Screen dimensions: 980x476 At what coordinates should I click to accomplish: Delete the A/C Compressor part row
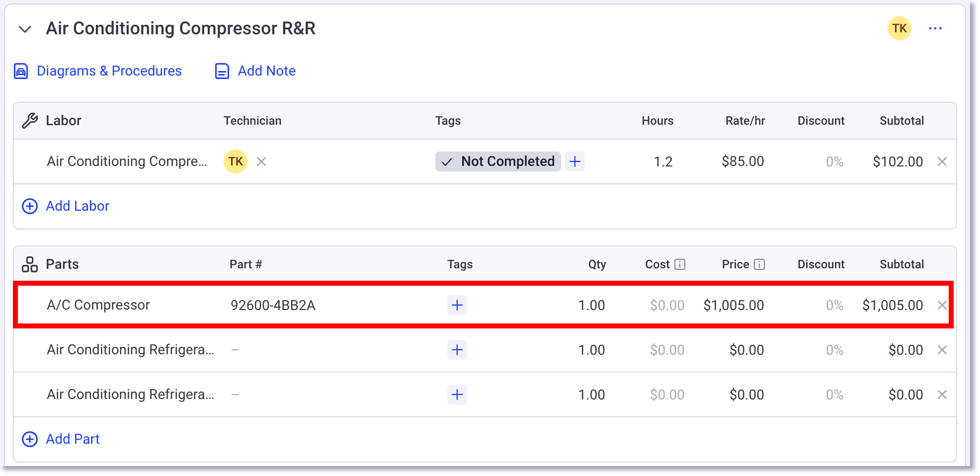pyautogui.click(x=942, y=305)
